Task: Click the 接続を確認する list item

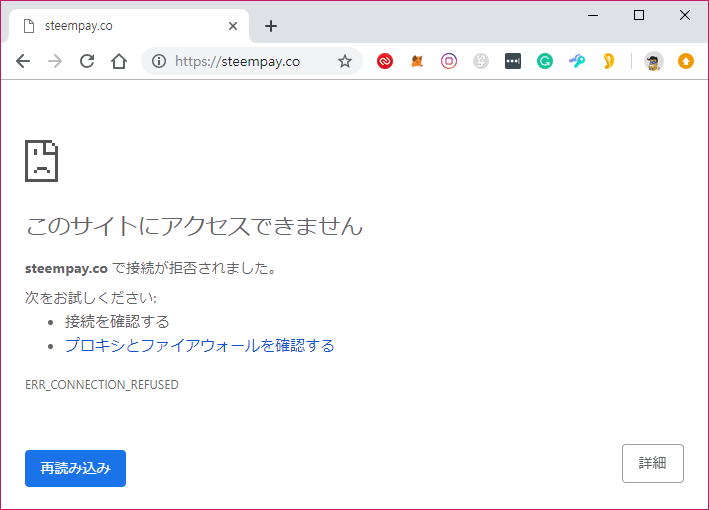Action: 117,322
